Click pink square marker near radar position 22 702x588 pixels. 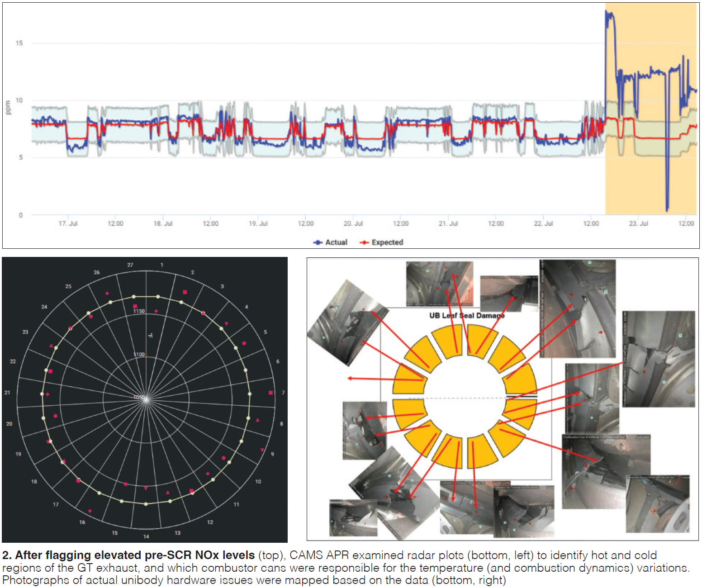click(51, 371)
